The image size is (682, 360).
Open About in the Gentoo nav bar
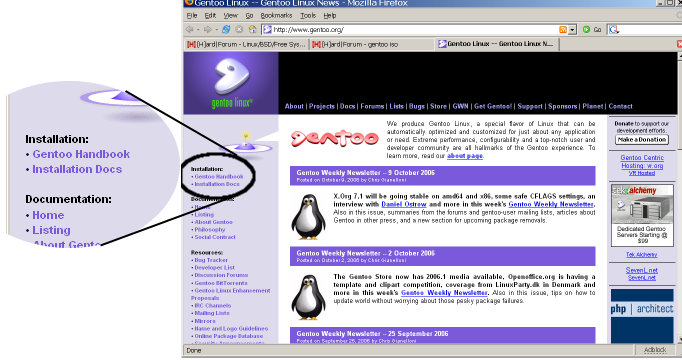(x=294, y=106)
